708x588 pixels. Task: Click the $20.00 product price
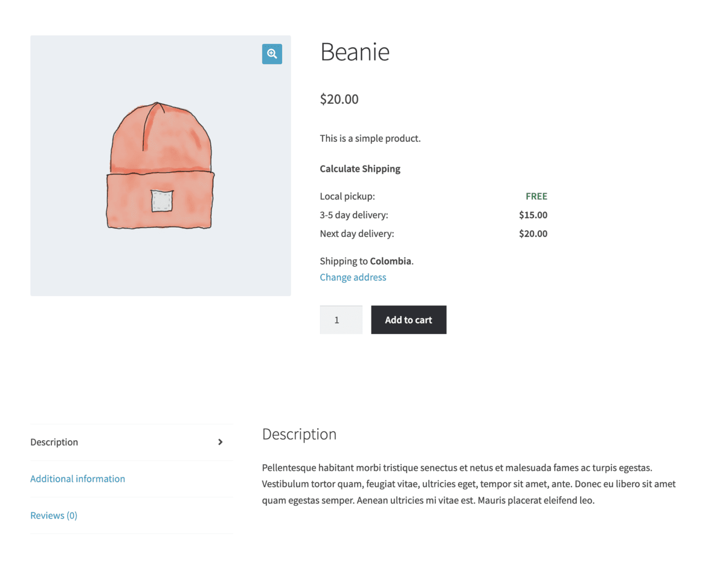pos(339,99)
